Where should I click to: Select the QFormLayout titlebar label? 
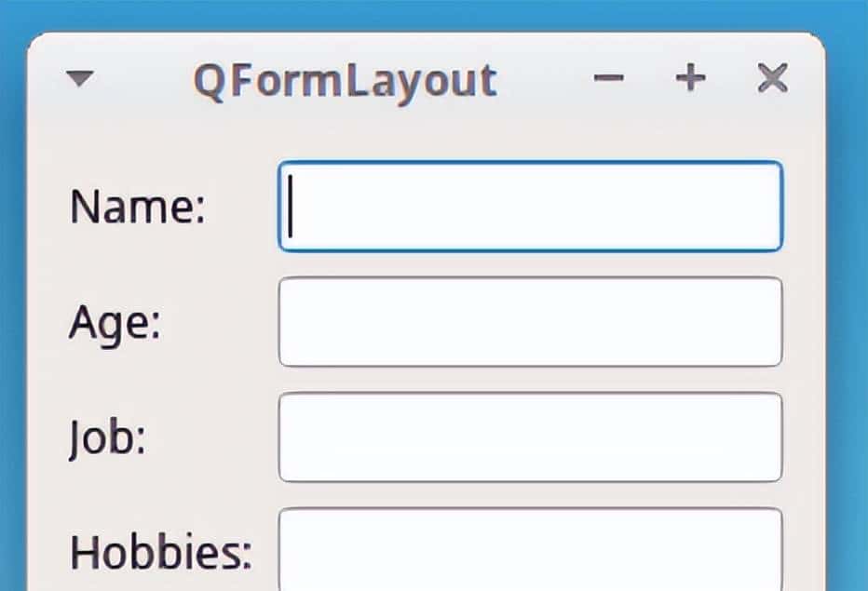343,81
